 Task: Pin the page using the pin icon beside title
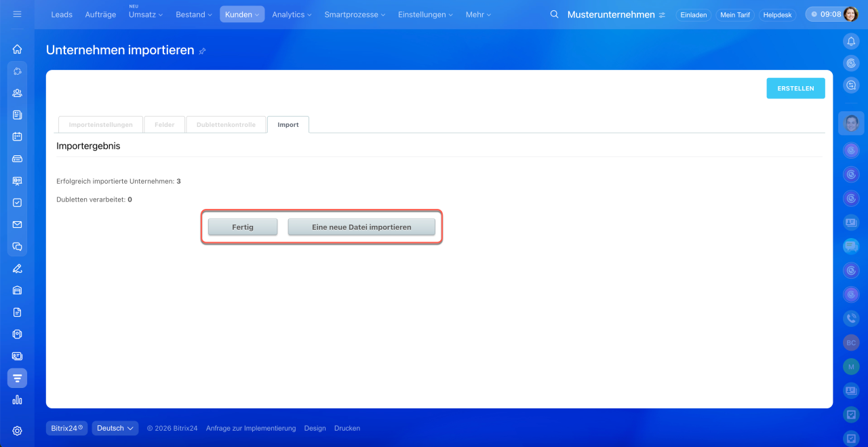[x=203, y=52]
